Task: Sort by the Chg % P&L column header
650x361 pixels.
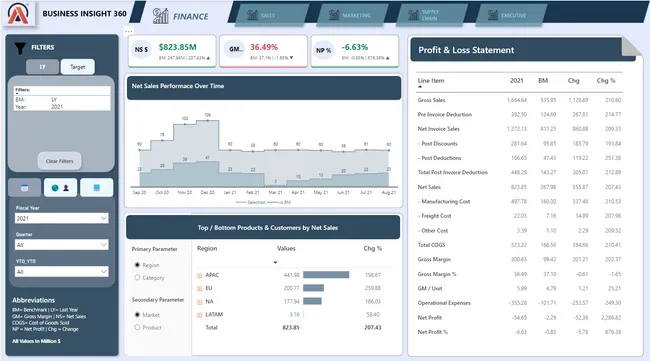Action: point(606,80)
